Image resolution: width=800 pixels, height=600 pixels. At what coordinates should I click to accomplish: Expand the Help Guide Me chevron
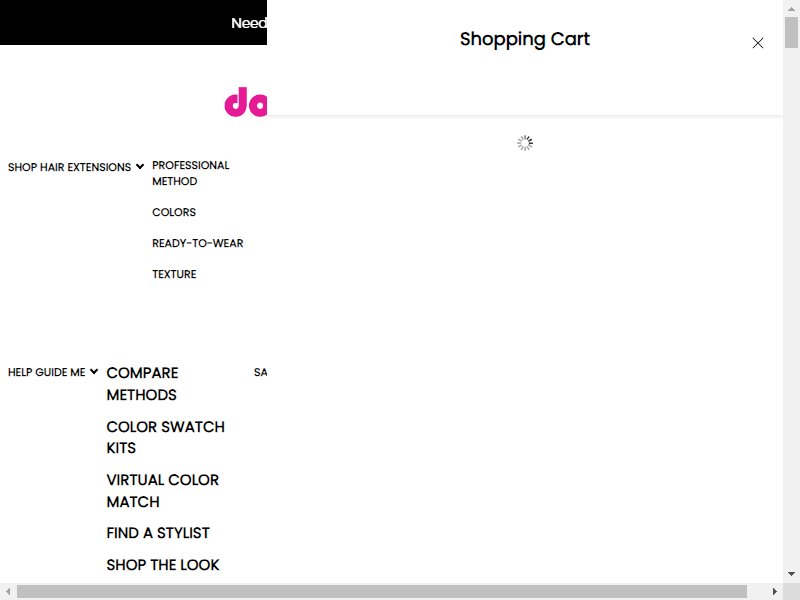pos(94,371)
